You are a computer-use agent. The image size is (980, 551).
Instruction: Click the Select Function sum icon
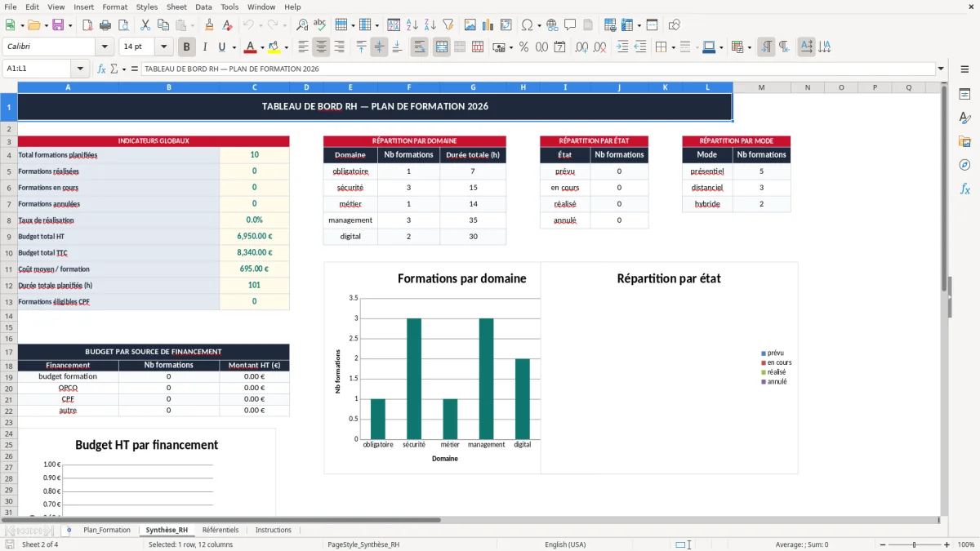tap(114, 69)
